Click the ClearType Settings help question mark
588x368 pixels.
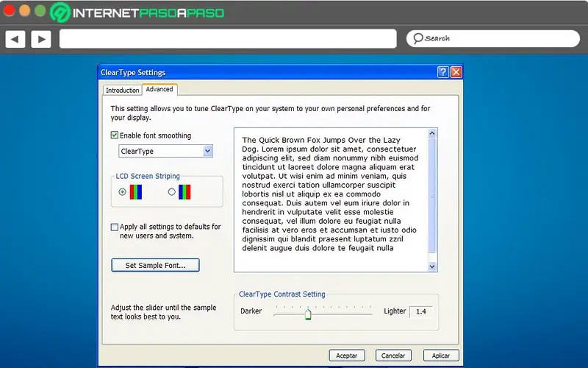click(x=443, y=72)
